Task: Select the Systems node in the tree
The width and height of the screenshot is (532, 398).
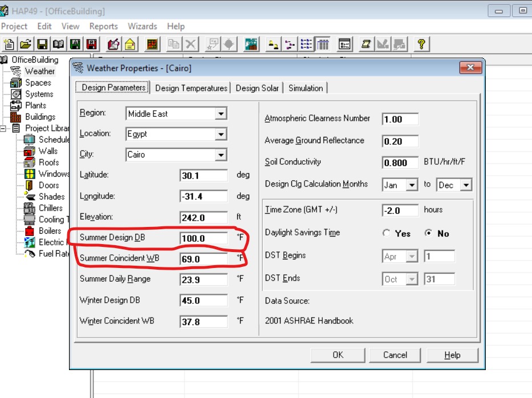Action: coord(39,94)
